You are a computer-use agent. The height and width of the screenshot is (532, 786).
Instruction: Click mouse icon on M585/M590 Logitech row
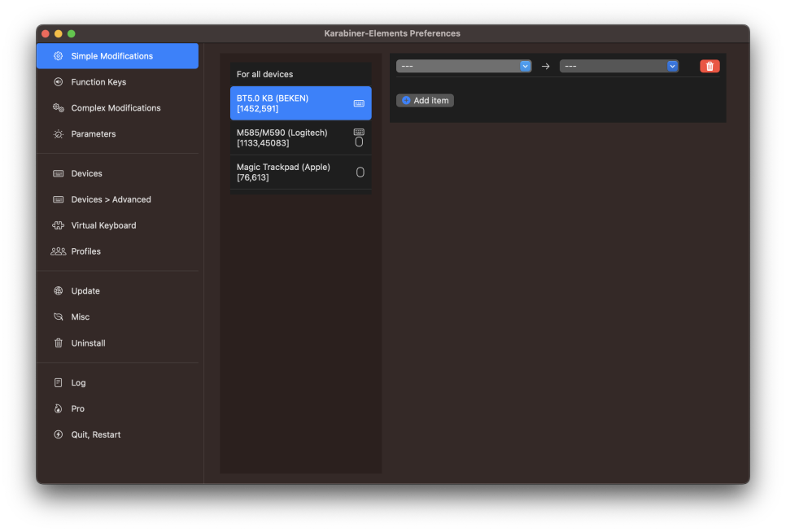(359, 142)
